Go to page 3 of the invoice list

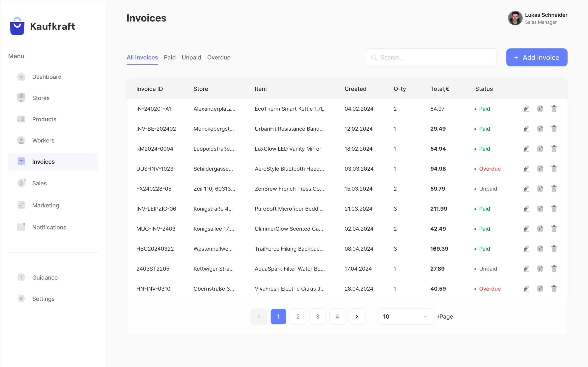coord(317,316)
